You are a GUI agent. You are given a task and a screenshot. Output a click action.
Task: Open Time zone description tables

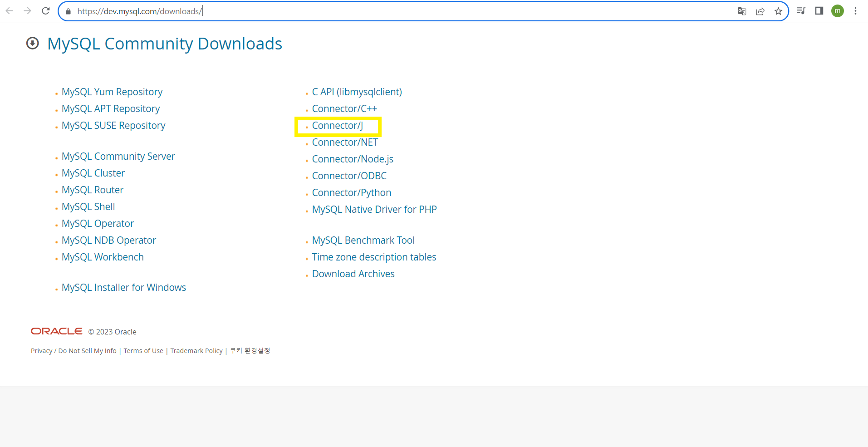pos(374,257)
